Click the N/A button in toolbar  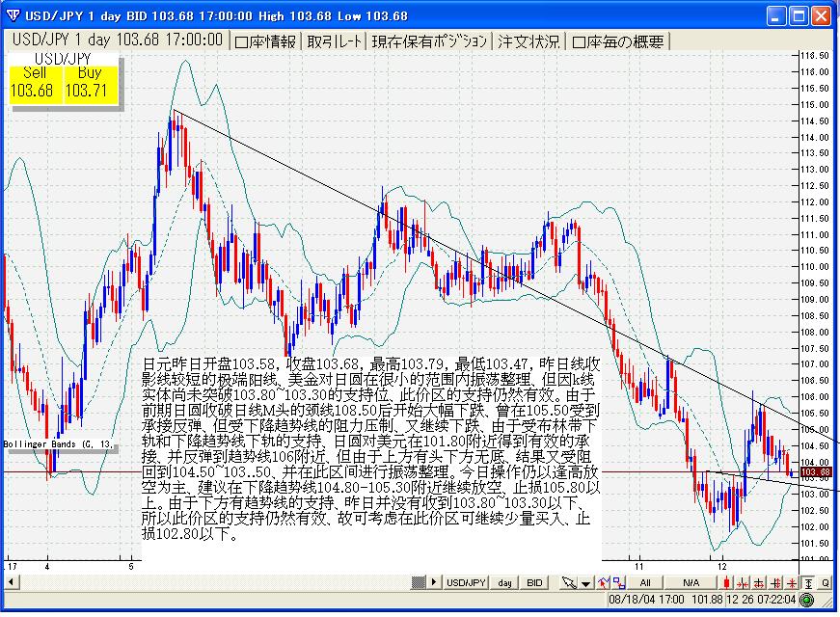click(691, 582)
